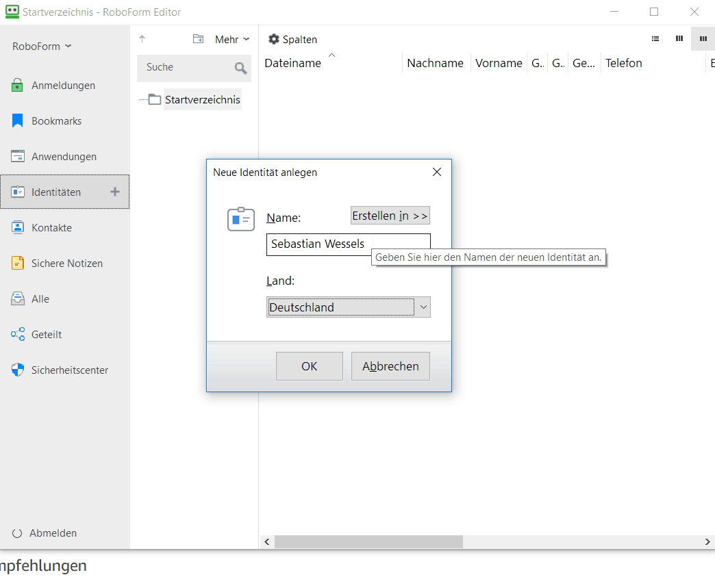Add new identity with plus icon

115,192
